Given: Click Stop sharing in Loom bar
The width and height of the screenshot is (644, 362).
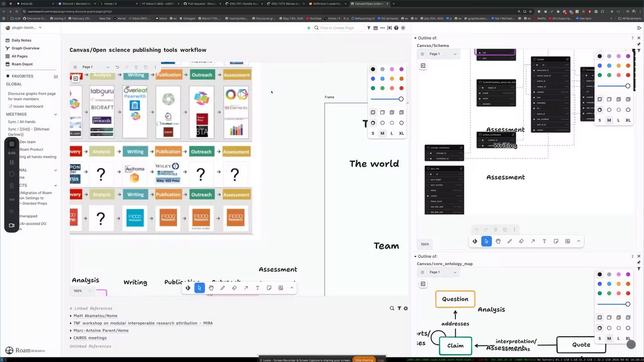Looking at the screenshot, I should (x=364, y=360).
